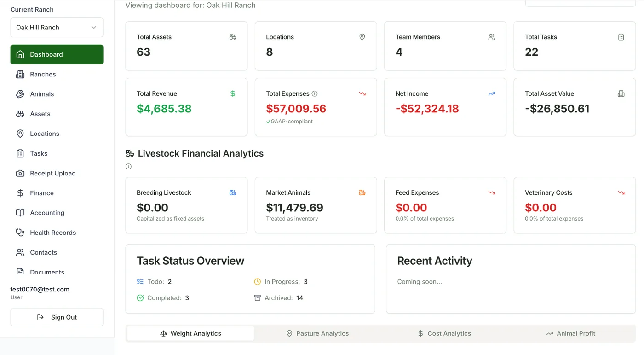Click the $11,479.69 Market Animals value
The height and width of the screenshot is (355, 644).
(295, 208)
